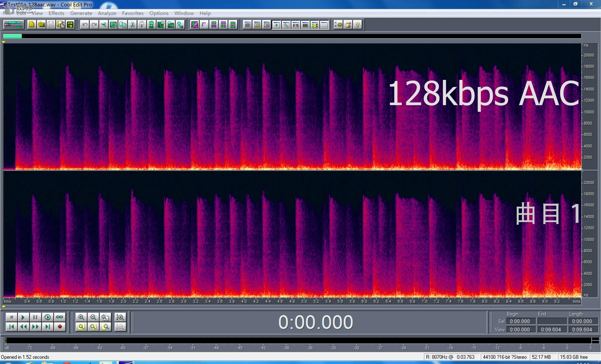601x364 pixels.
Task: Click the Redo arrow icon in the toolbar
Action: [94, 25]
